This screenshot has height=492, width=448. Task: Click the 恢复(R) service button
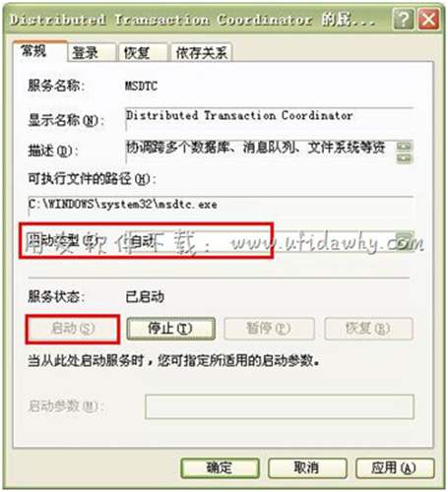point(368,329)
